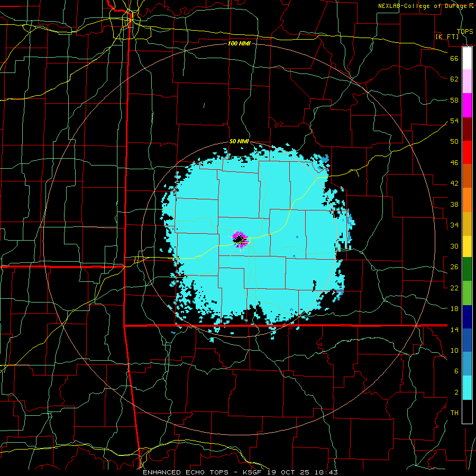Select the dark green 26 kft swatch
Image resolution: width=476 pixels, height=476 pixels.
[x=467, y=269]
